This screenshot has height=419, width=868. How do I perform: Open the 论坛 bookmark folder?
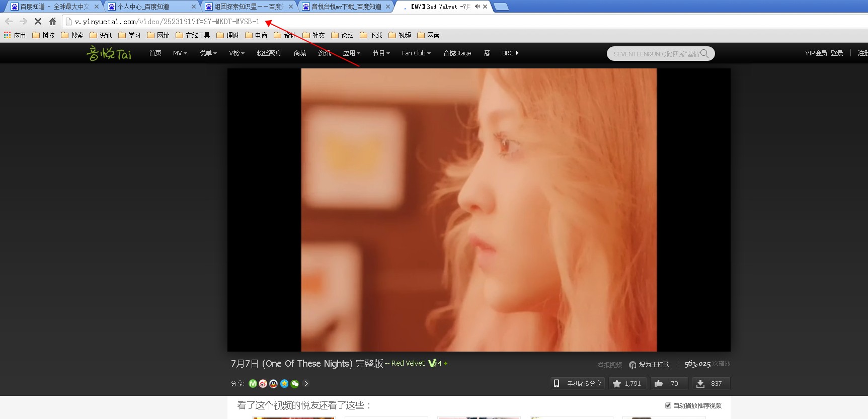(342, 35)
